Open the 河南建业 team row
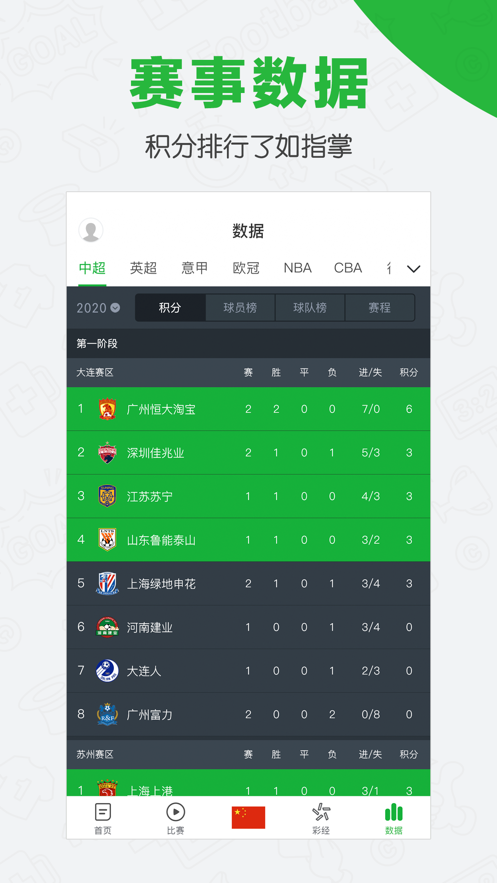 248,627
